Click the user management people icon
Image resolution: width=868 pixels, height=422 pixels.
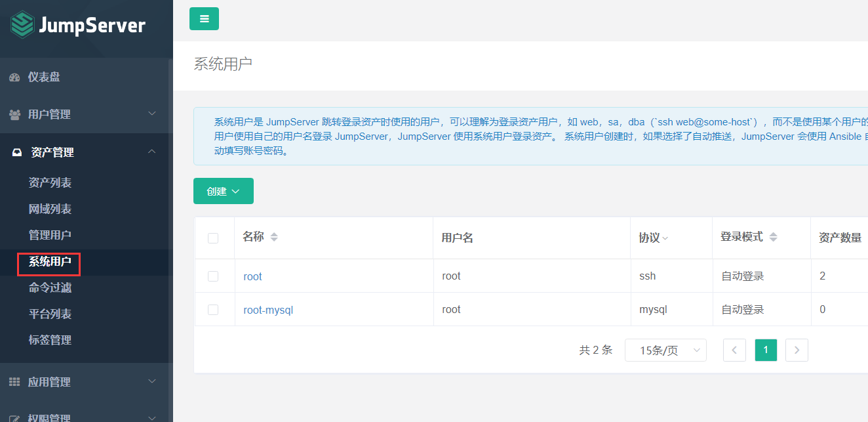pos(14,114)
